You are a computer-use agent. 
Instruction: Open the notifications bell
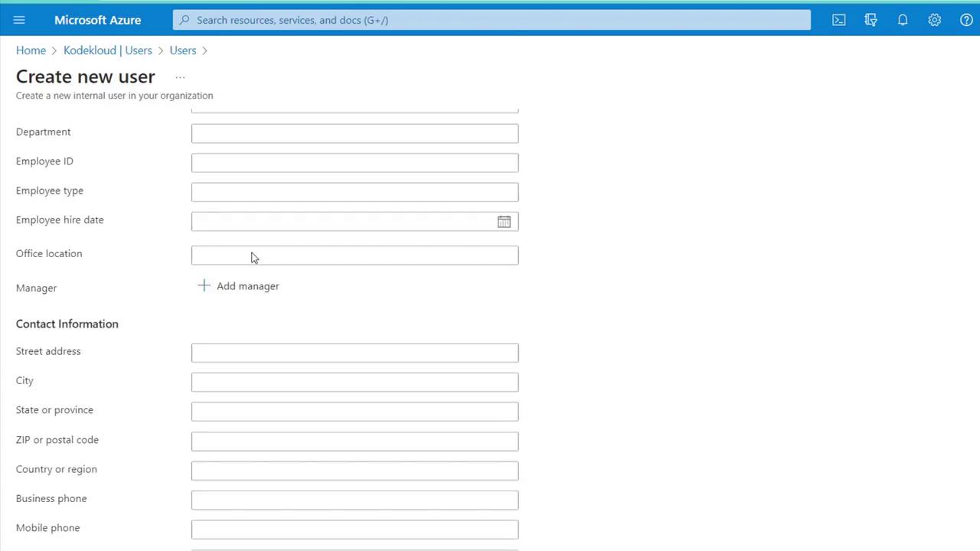(903, 20)
